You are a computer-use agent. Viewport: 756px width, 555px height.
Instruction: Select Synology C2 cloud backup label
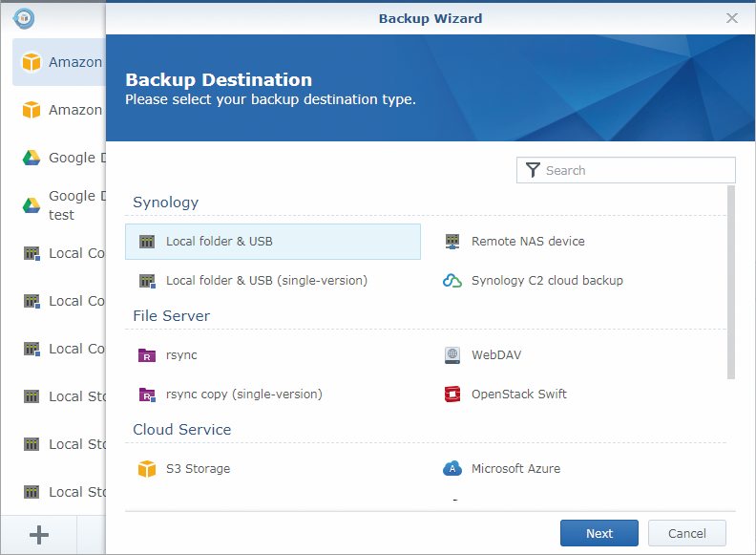point(547,281)
